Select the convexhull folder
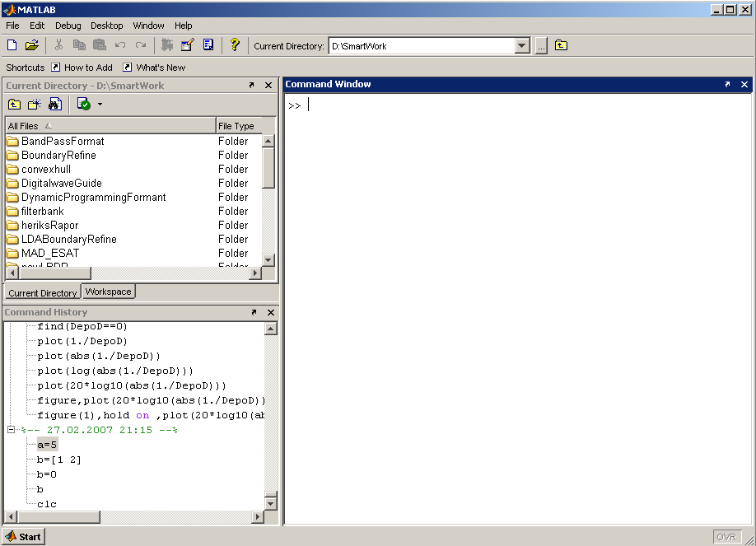Image resolution: width=756 pixels, height=546 pixels. coord(46,170)
